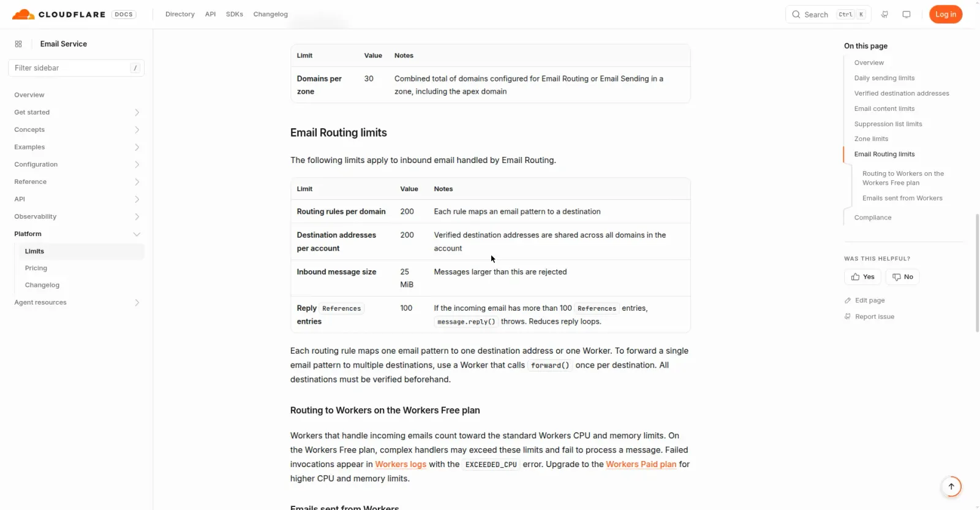The height and width of the screenshot is (510, 980).
Task: Jump to Daily sending limits section
Action: (x=884, y=78)
